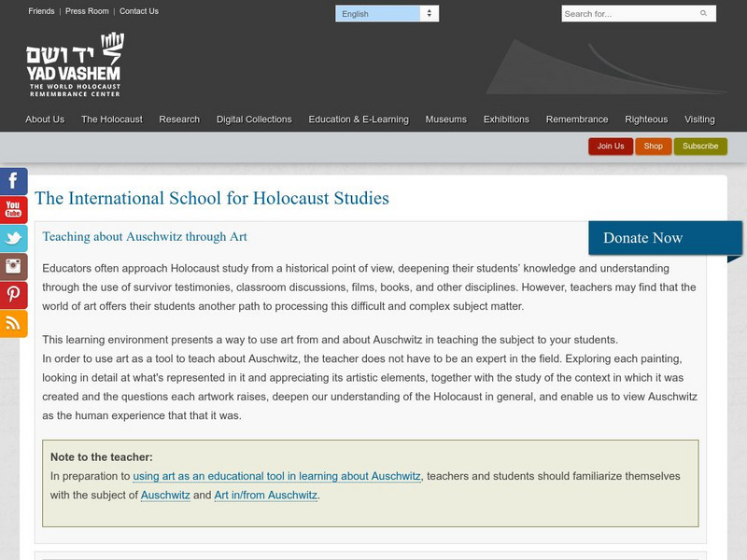
Task: Click the Instagram camera icon
Action: coord(13,266)
